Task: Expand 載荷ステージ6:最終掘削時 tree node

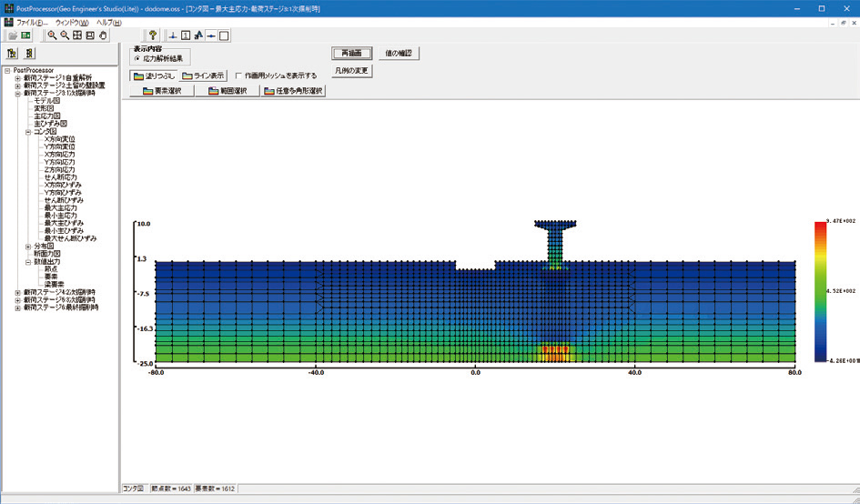Action: tap(17, 307)
